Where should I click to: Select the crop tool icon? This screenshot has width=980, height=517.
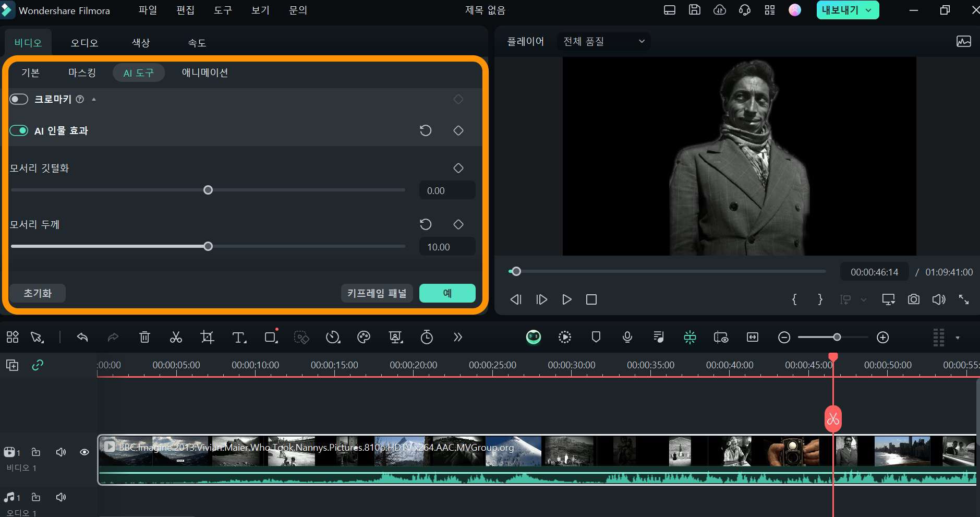(x=207, y=338)
